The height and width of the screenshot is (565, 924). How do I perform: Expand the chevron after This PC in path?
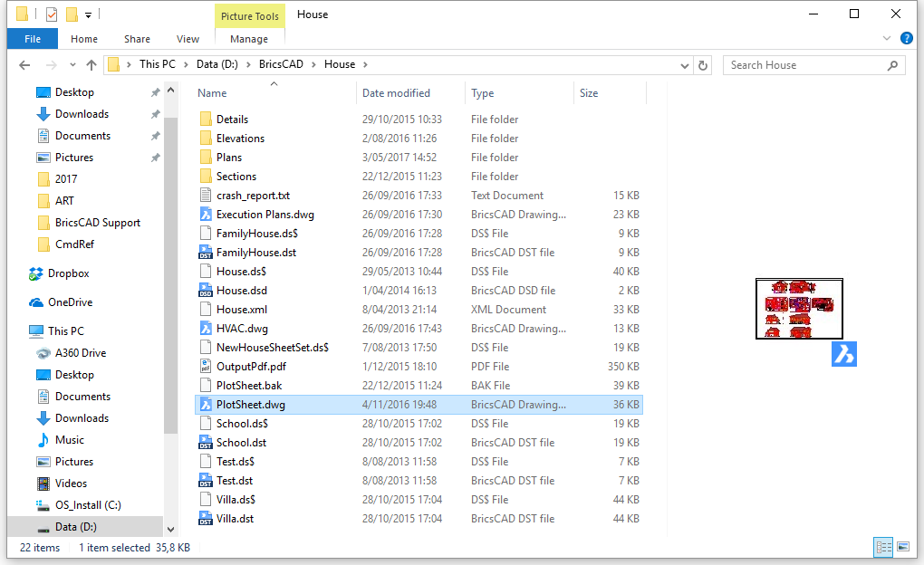(x=186, y=65)
